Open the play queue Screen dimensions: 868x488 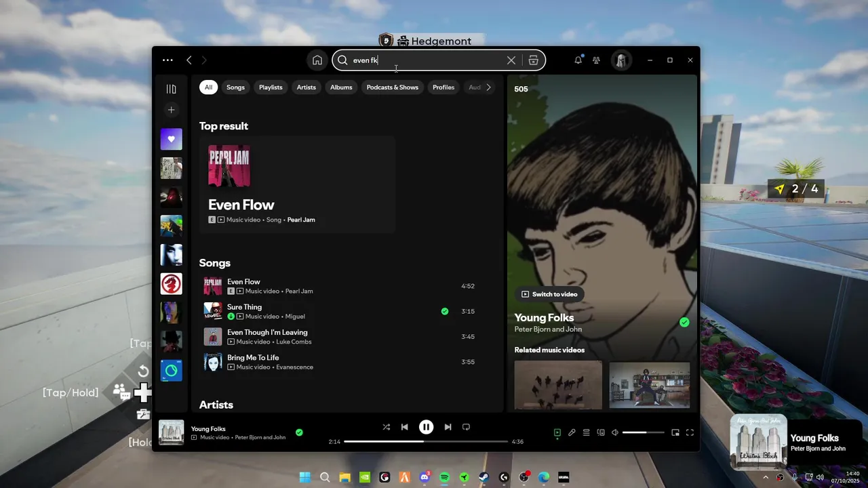point(586,432)
